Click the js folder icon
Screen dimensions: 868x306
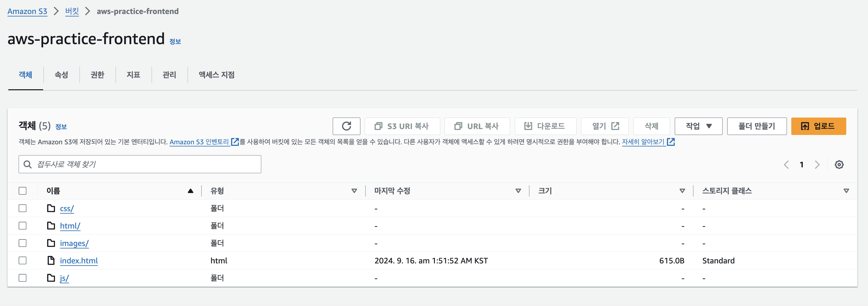pos(51,278)
